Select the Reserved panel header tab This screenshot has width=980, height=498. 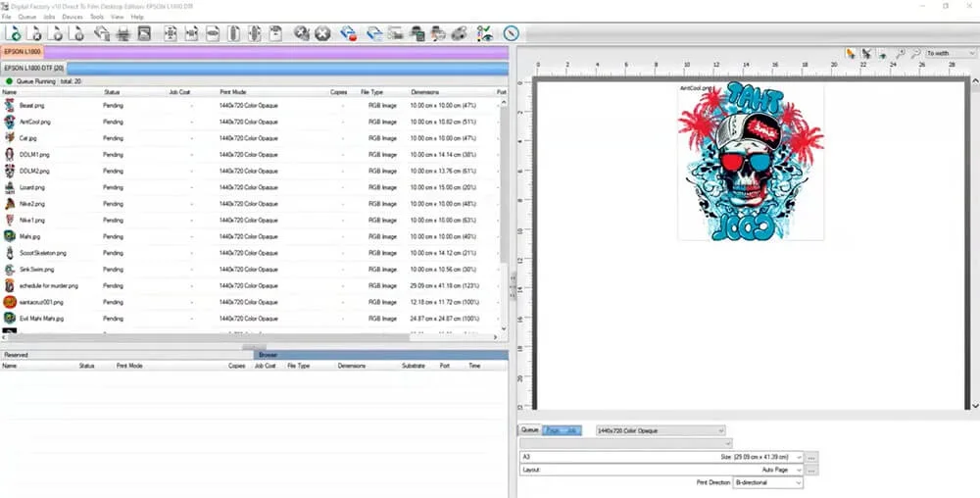pos(127,355)
